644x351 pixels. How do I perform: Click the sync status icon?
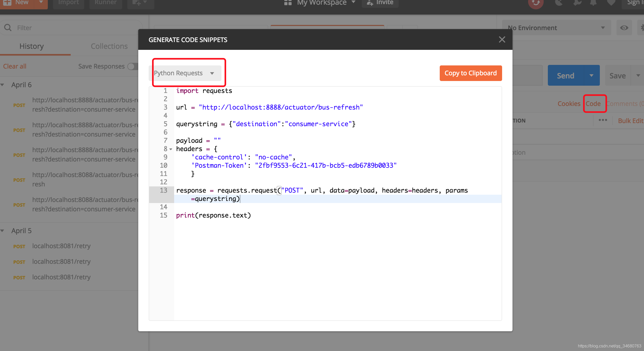tap(536, 3)
